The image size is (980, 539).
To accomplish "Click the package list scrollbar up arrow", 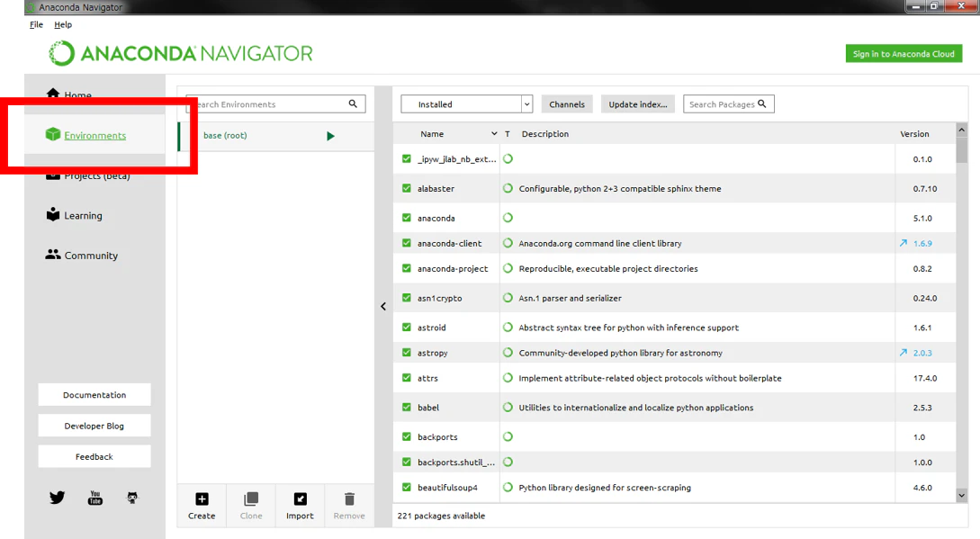I will pos(962,130).
